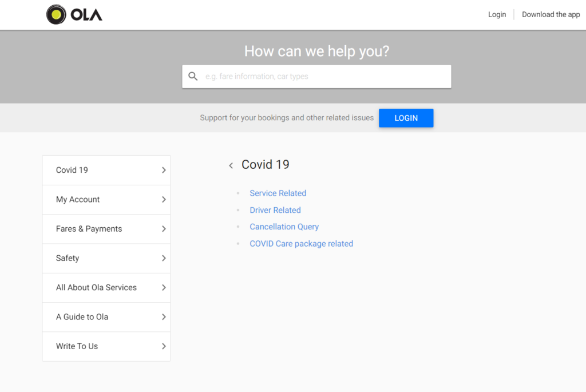Select the Cancellation Query link
The image size is (586, 392).
[284, 227]
